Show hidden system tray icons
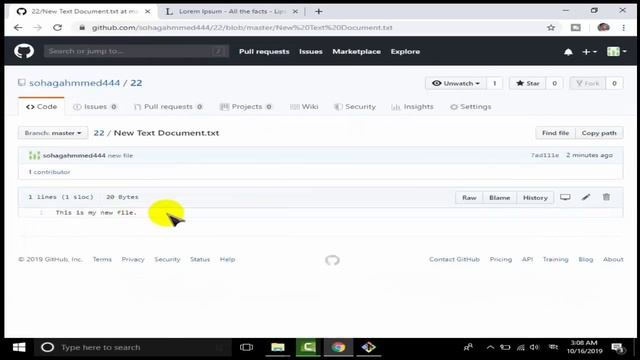This screenshot has width=640, height=360. pos(490,347)
